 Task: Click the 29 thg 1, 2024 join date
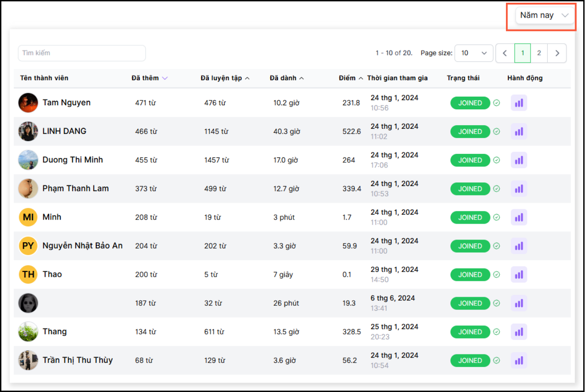point(395,269)
